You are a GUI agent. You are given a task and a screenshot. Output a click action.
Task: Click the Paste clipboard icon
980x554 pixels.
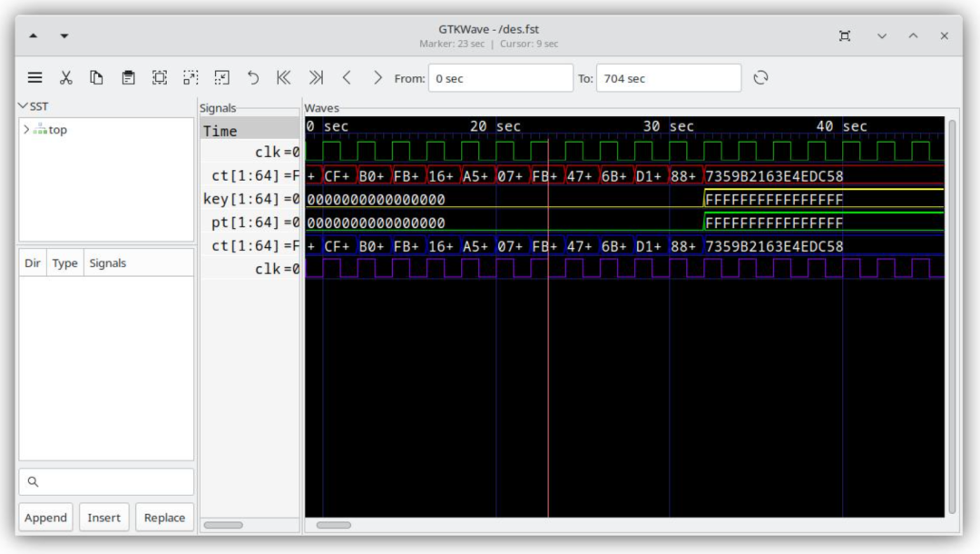[x=128, y=78]
